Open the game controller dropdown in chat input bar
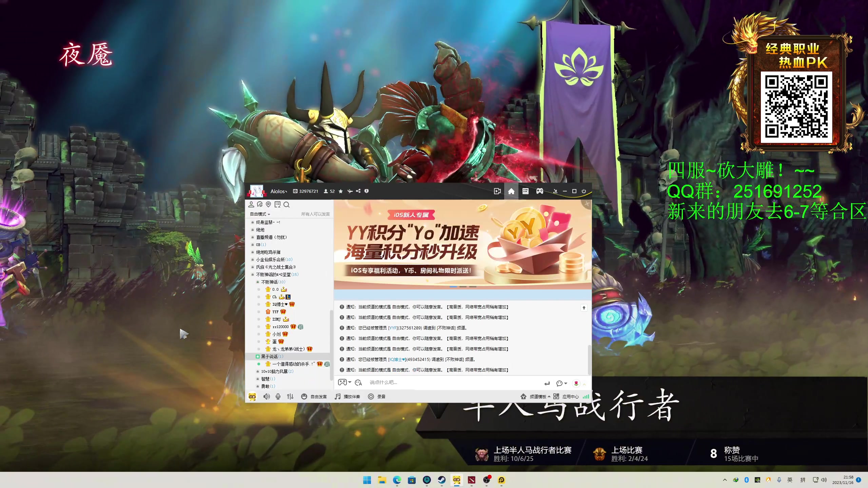This screenshot has height=488, width=868. point(344,382)
